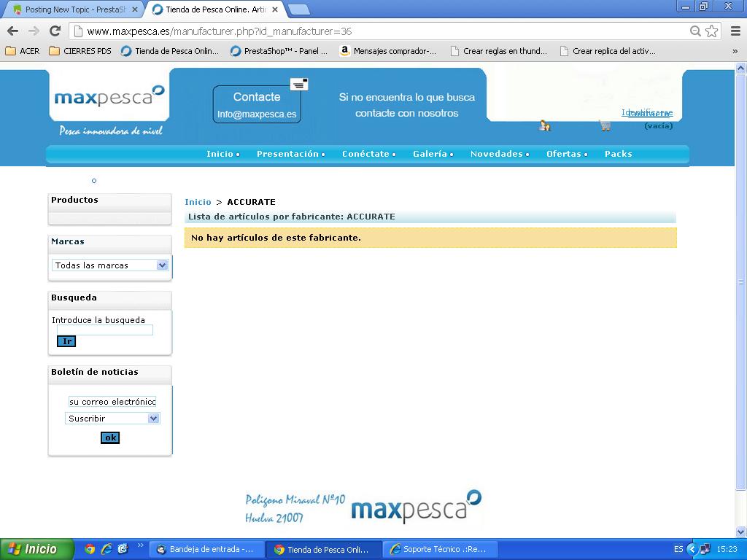Click the vertical scrollbar thumb
This screenshot has width=747, height=560.
(x=741, y=281)
